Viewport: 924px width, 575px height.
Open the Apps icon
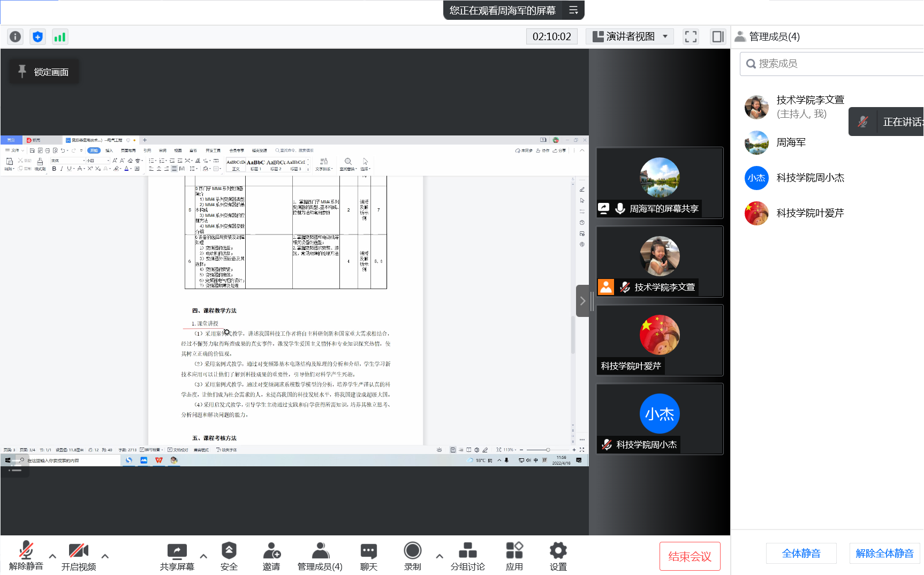tap(514, 556)
